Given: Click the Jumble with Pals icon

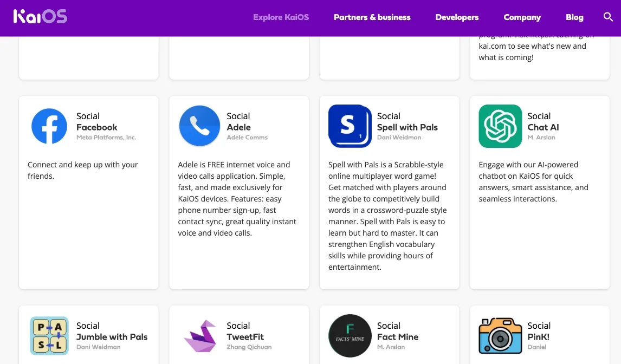Looking at the screenshot, I should tap(49, 336).
